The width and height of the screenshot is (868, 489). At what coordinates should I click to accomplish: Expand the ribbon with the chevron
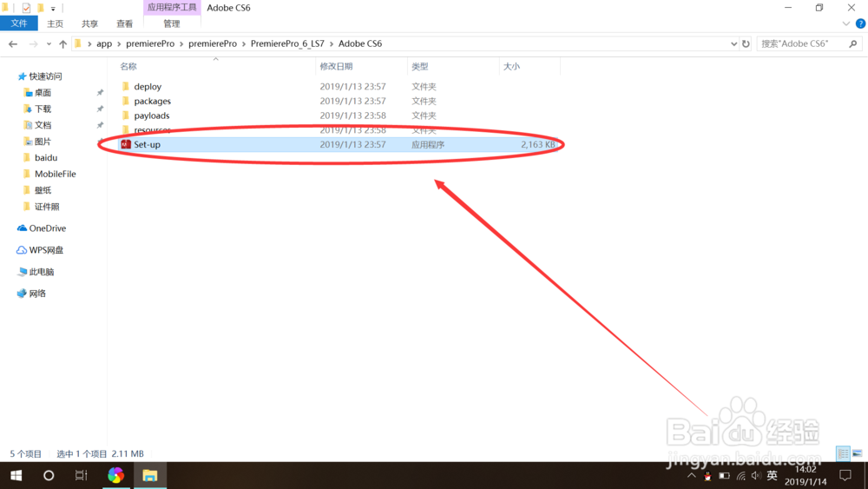(x=845, y=23)
